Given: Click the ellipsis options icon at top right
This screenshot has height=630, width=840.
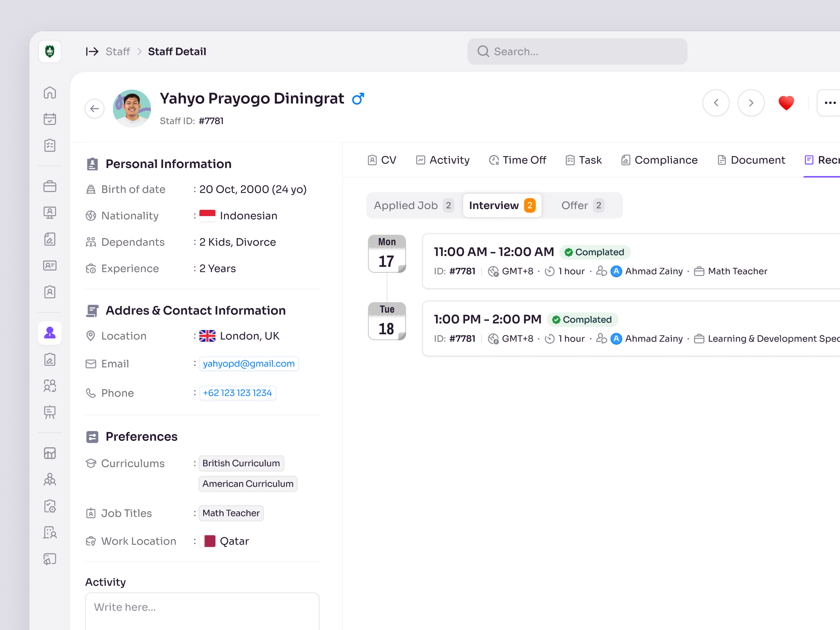Looking at the screenshot, I should tap(830, 103).
